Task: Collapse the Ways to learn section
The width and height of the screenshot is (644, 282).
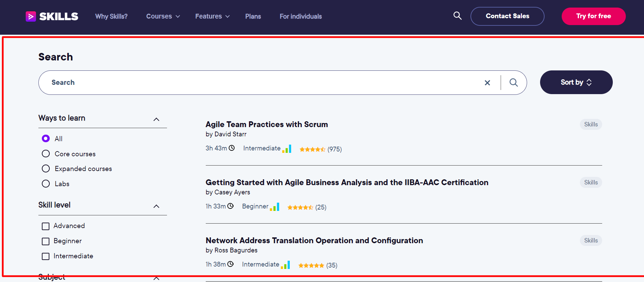Action: tap(156, 120)
